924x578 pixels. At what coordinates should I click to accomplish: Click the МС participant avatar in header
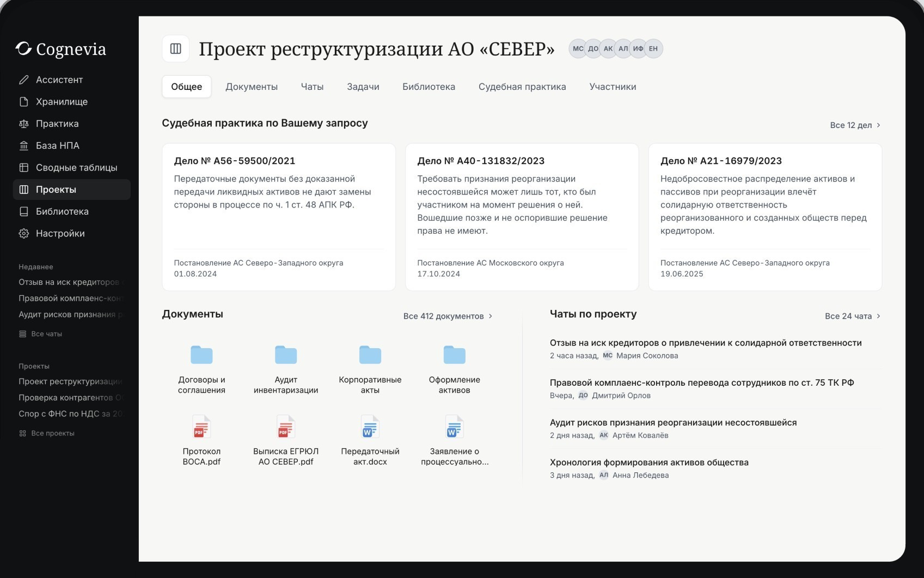[578, 48]
